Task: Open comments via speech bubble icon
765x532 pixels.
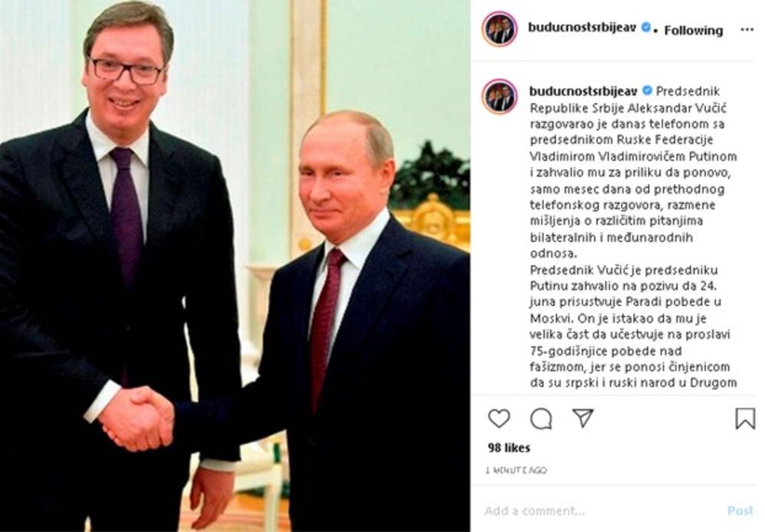Action: (x=541, y=418)
